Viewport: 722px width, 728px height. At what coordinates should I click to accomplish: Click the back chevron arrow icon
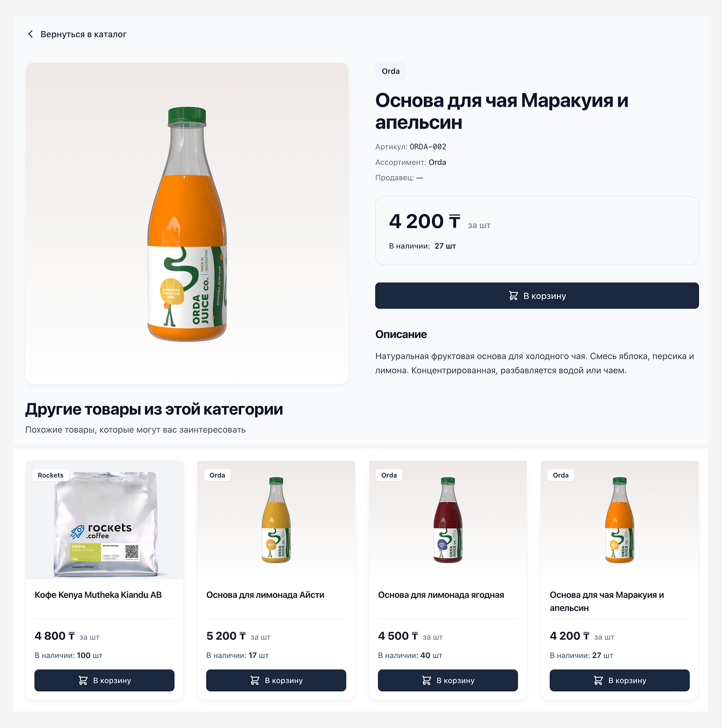(x=30, y=34)
